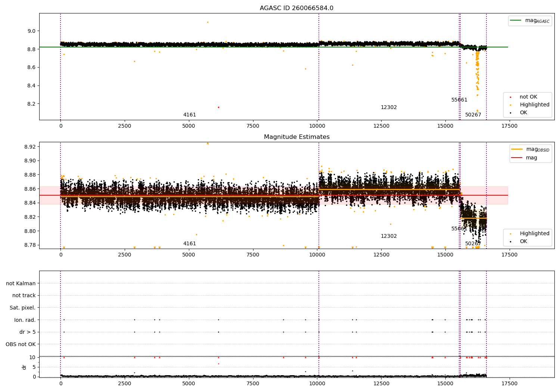The height and width of the screenshot is (392, 560).
Task: Click the 8.4 y-axis tick in top plot
Action: (x=31, y=86)
